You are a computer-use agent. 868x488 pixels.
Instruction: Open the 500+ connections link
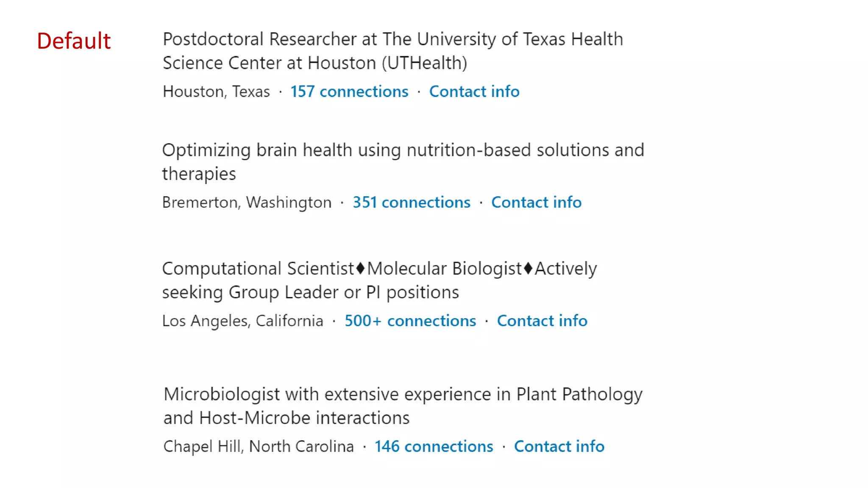point(410,321)
